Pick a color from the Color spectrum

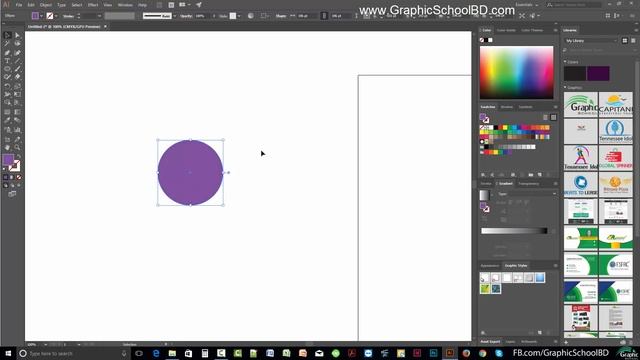(x=516, y=72)
